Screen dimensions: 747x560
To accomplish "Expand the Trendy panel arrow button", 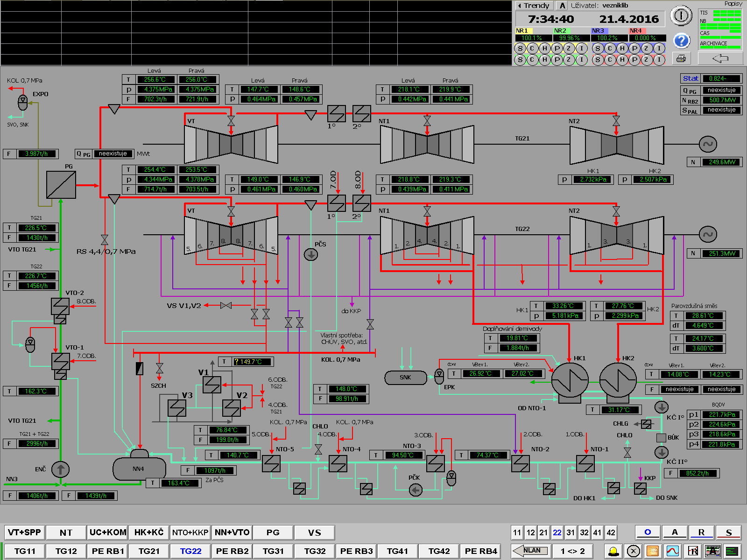I will click(534, 6).
